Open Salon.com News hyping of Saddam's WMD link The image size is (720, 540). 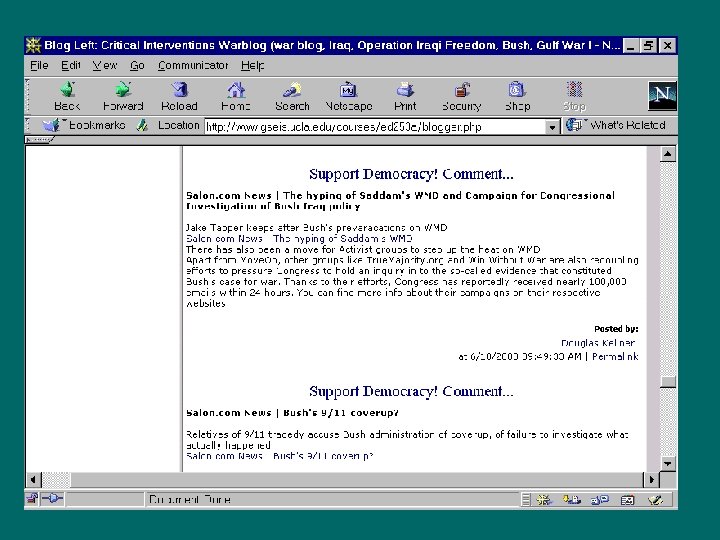(299, 239)
